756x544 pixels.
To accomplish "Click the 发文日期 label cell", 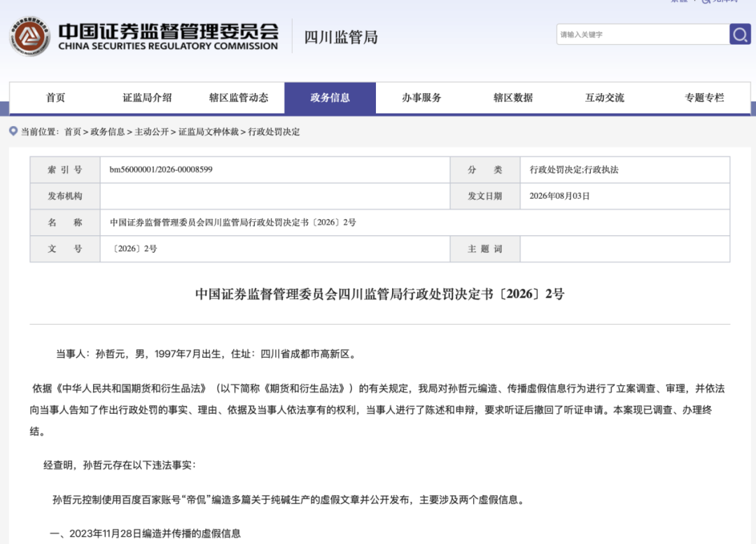I will point(485,196).
